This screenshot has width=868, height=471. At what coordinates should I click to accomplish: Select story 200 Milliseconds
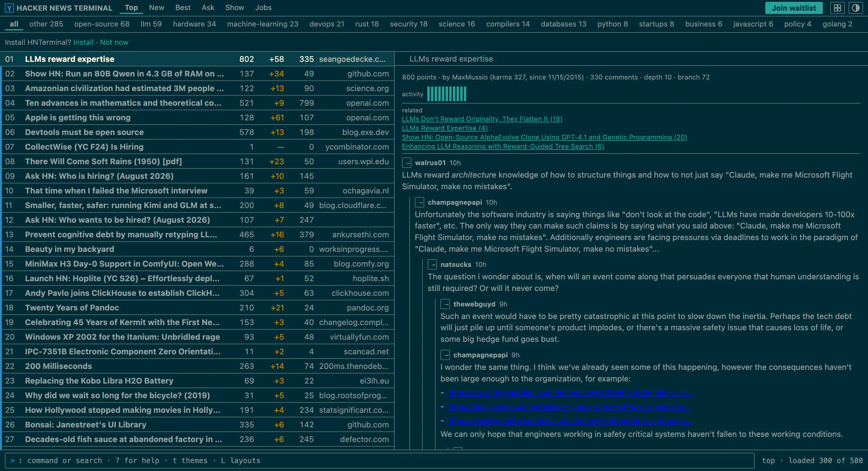coord(197,366)
